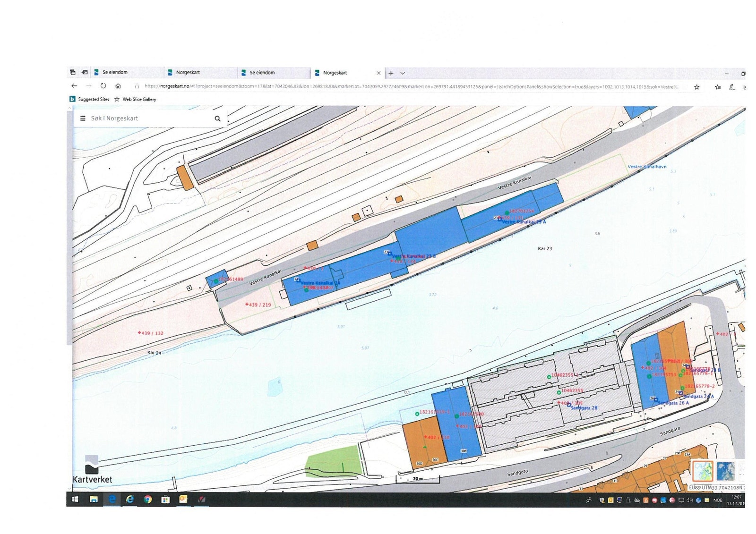
Task: Open the Web Slice Gallery bookmark
Action: (135, 99)
